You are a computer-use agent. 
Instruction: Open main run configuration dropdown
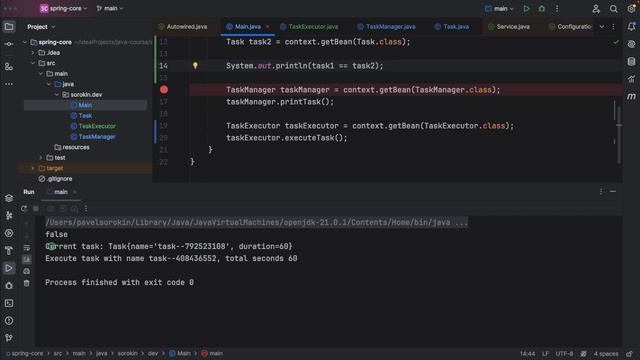click(x=499, y=9)
